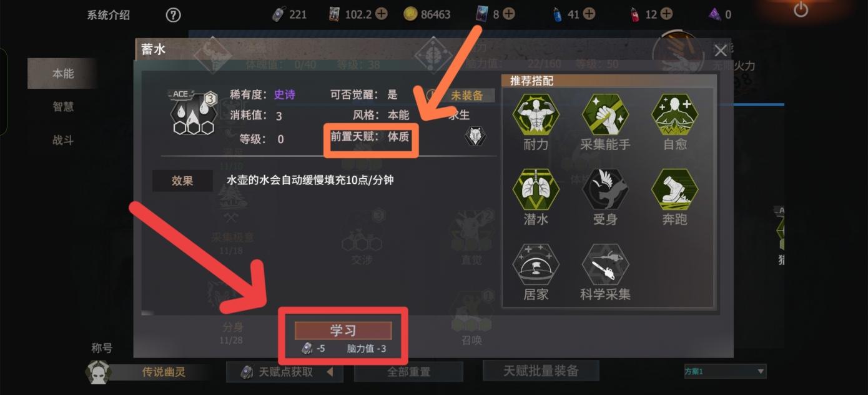Add more currency next to 102.2
Screen dimensions: 868x395
[381, 14]
